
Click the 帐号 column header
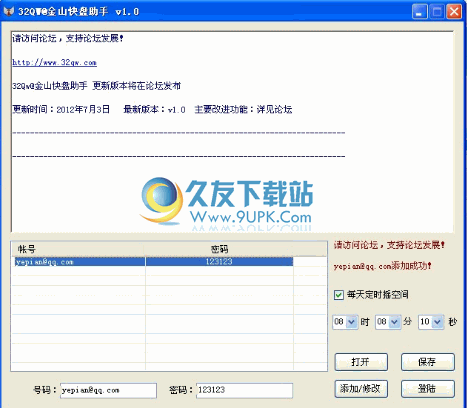79,249
